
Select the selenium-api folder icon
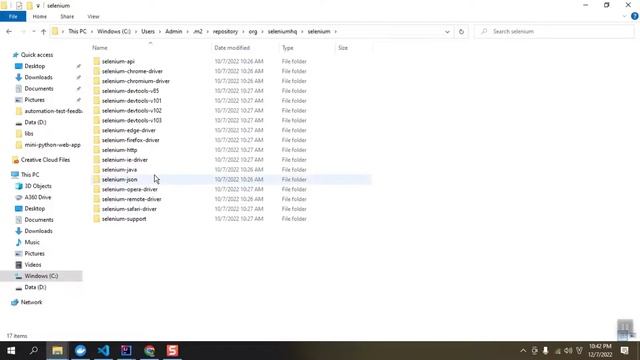96,61
